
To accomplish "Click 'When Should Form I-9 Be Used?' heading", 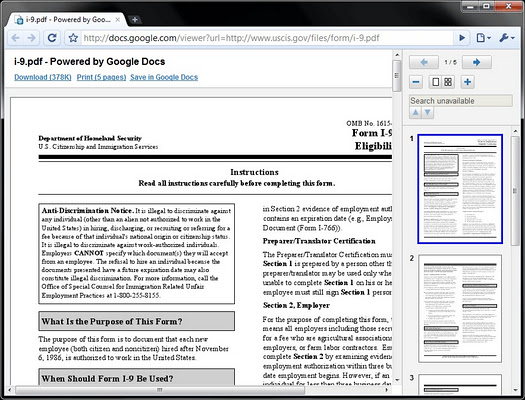I will point(107,379).
